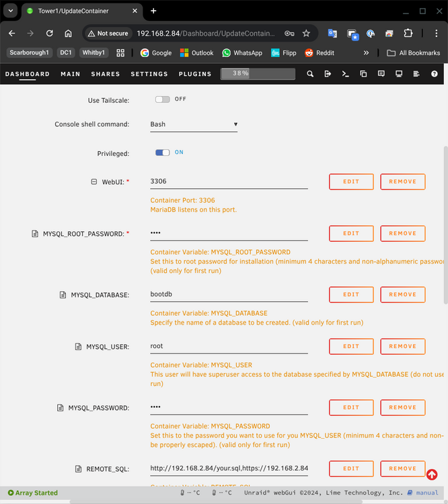This screenshot has height=504, width=448.
Task: Go to browser home page icon
Action: click(x=68, y=33)
